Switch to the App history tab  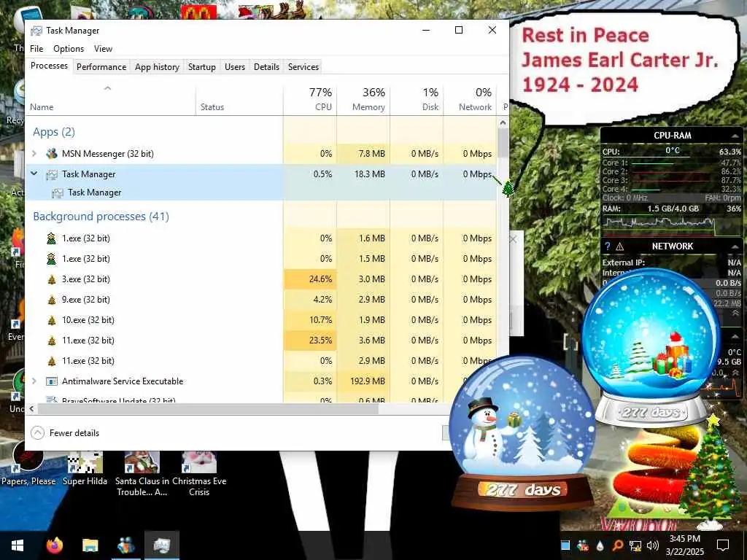coord(158,67)
